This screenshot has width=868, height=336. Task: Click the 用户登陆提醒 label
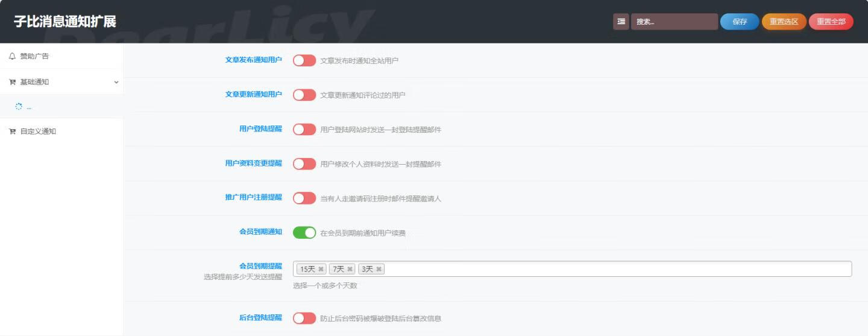(260, 129)
